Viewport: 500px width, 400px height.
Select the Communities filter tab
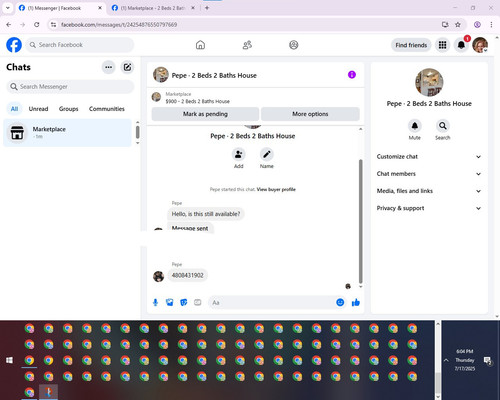click(x=107, y=109)
